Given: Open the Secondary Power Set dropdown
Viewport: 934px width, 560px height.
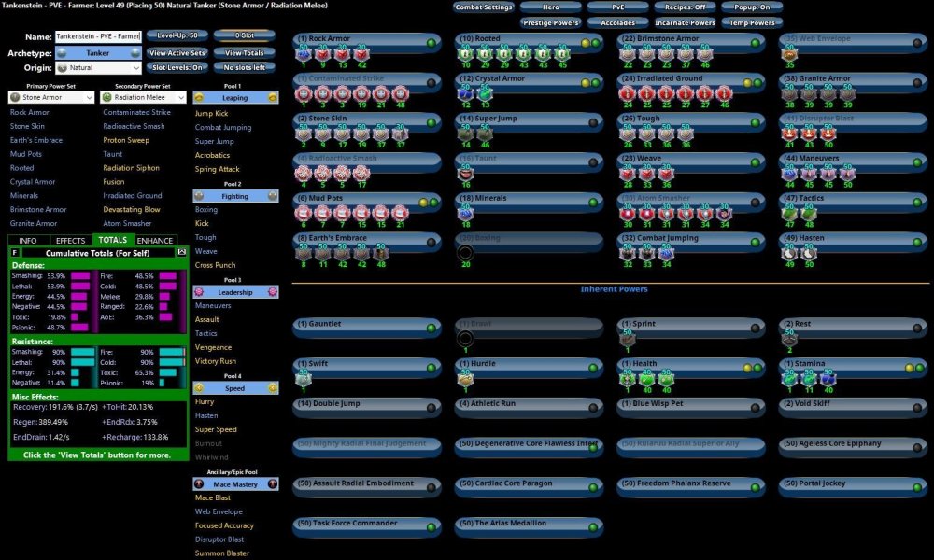Looking at the screenshot, I should (x=143, y=97).
